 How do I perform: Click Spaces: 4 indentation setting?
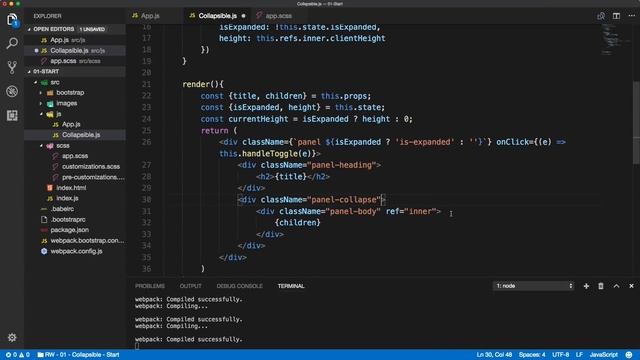click(532, 355)
